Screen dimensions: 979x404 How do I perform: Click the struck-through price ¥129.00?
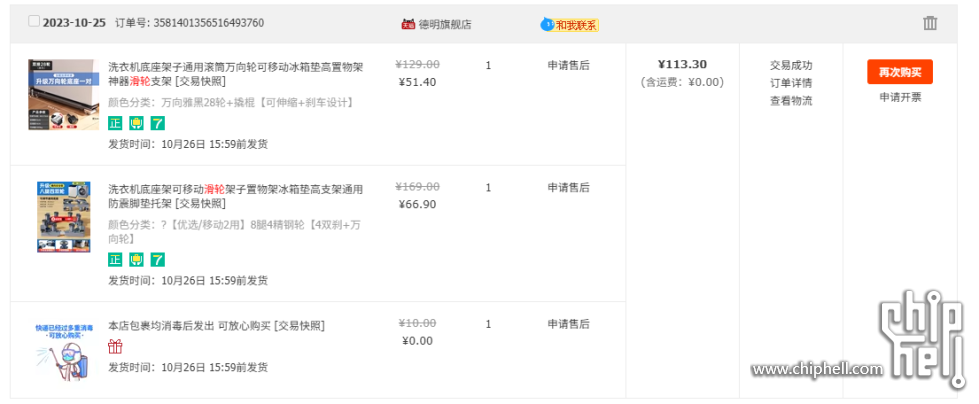coord(417,64)
